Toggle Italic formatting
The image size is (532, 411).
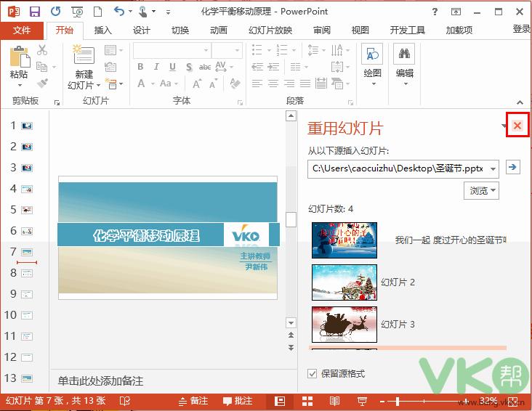tap(156, 67)
